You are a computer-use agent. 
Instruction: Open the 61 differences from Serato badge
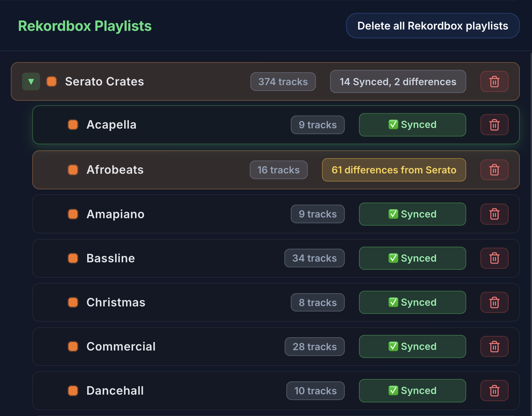click(394, 170)
